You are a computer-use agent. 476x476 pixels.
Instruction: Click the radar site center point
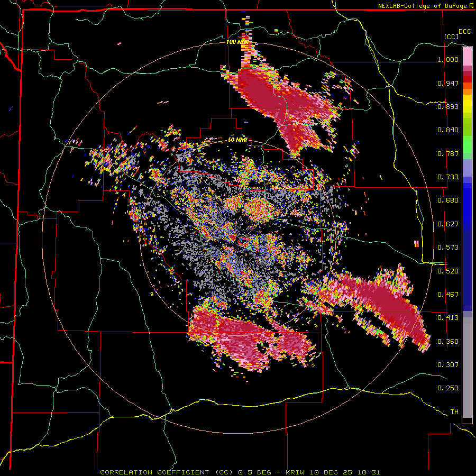237,239
